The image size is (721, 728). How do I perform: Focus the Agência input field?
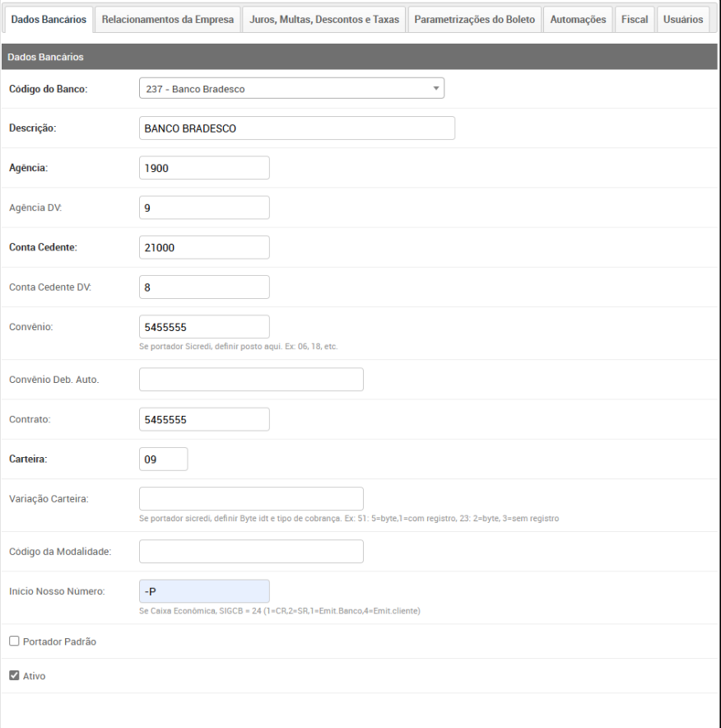pyautogui.click(x=204, y=168)
